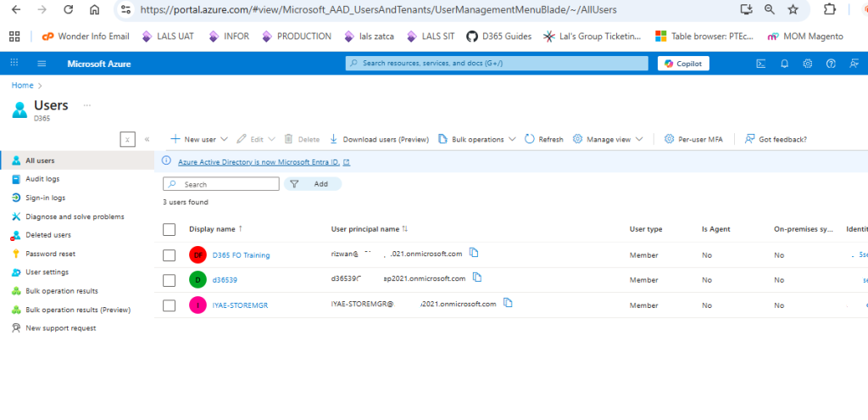Viewport: 868px width, 420px height.
Task: Expand the Manage view dropdown
Action: (608, 139)
